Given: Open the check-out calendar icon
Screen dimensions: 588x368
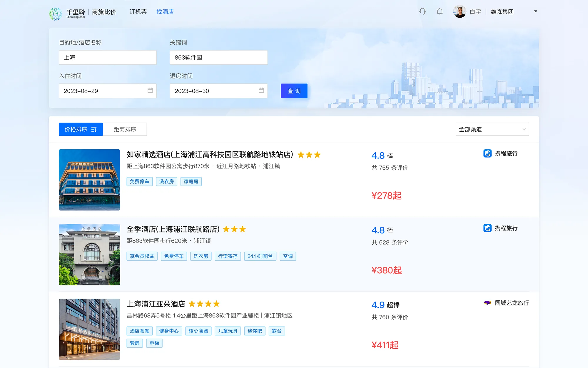Looking at the screenshot, I should pos(261,90).
